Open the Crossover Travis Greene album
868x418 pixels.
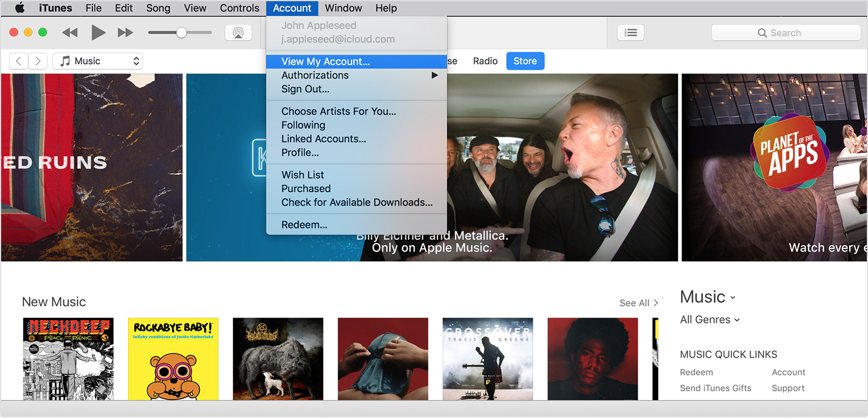[488, 359]
